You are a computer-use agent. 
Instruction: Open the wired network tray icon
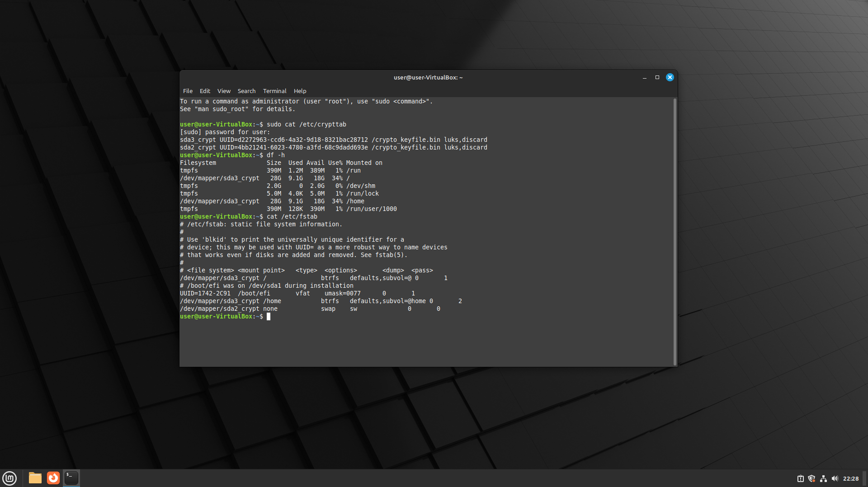pyautogui.click(x=823, y=478)
